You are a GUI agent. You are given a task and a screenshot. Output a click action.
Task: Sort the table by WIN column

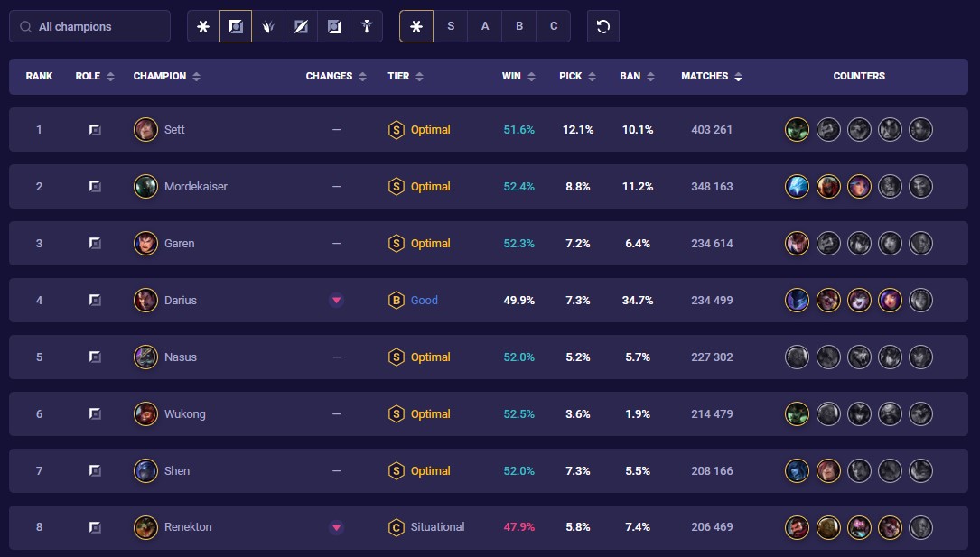518,76
